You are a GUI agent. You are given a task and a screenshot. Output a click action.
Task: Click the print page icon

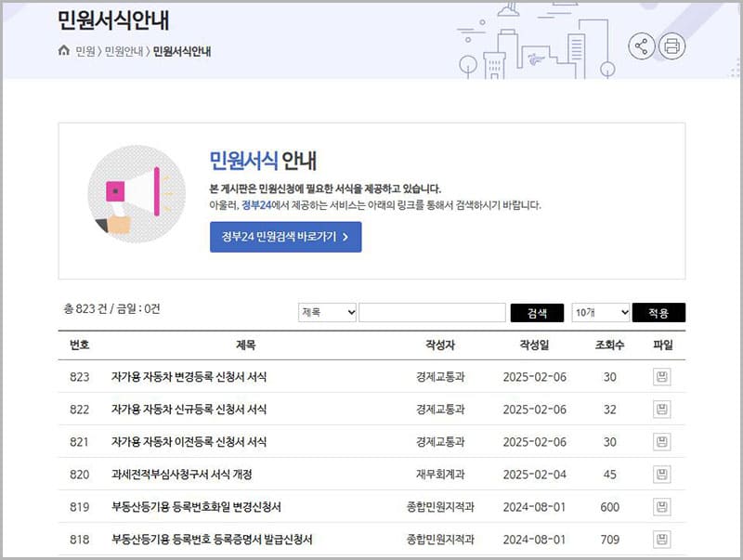pyautogui.click(x=672, y=46)
